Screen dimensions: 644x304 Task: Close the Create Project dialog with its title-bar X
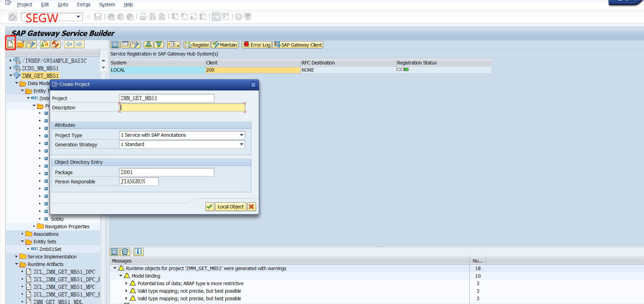tap(253, 85)
